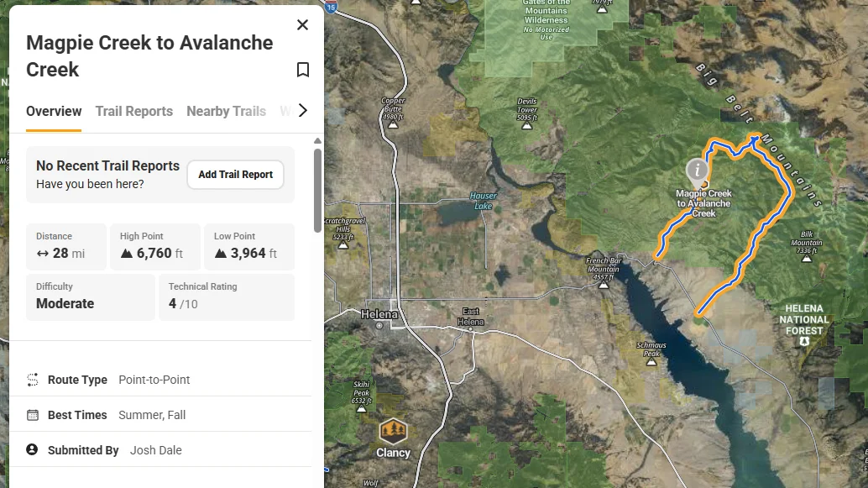Click the panel scrollbar thumb
868x488 pixels.
(x=317, y=191)
